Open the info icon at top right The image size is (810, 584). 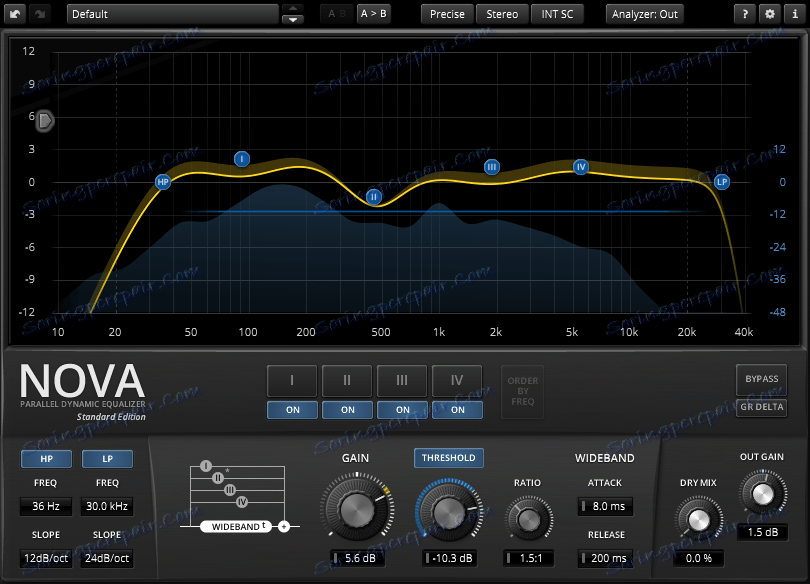(795, 14)
